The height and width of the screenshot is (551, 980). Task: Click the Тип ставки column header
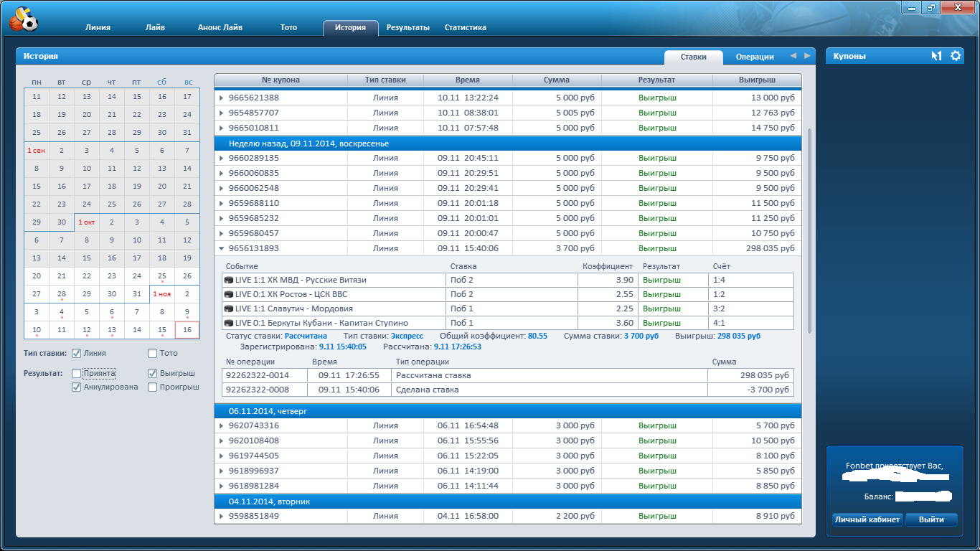tap(385, 80)
